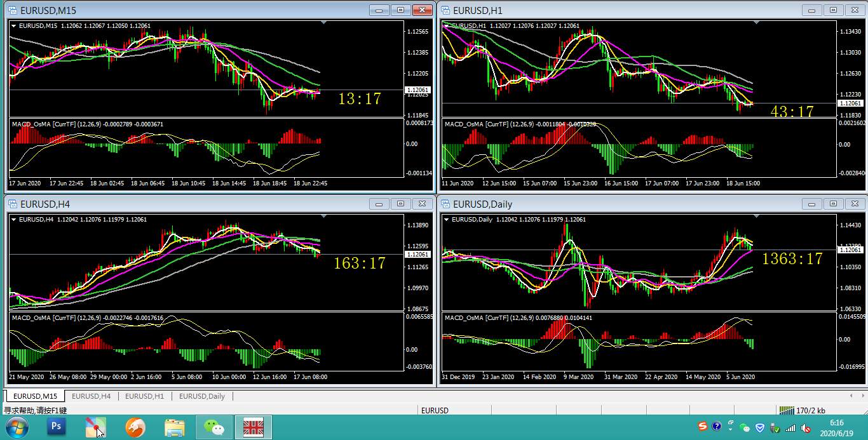Screen dimensions: 868x440
Task: Click the MACD_OsMA label in H4 chart
Action: coord(88,318)
